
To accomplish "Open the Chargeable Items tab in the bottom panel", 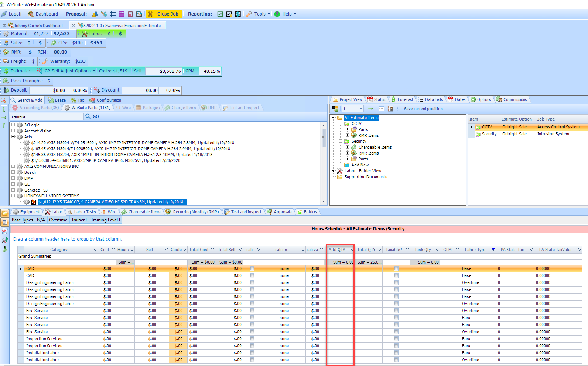I will tap(141, 212).
